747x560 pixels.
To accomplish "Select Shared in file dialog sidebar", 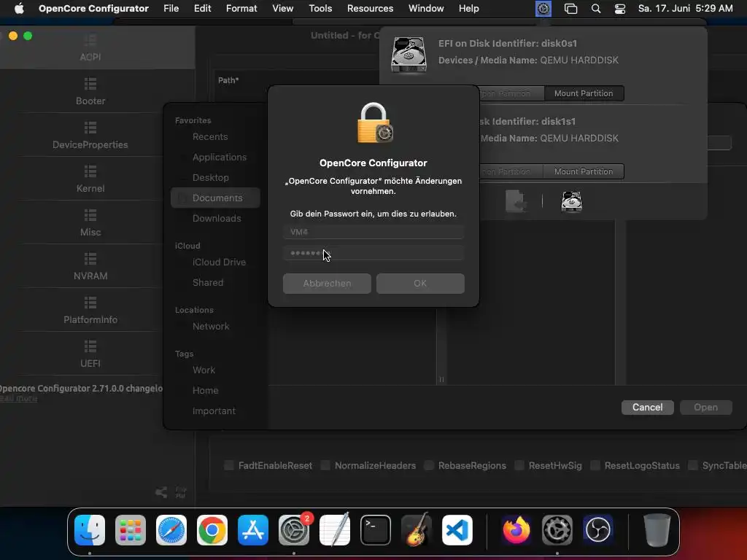I will tap(215, 282).
